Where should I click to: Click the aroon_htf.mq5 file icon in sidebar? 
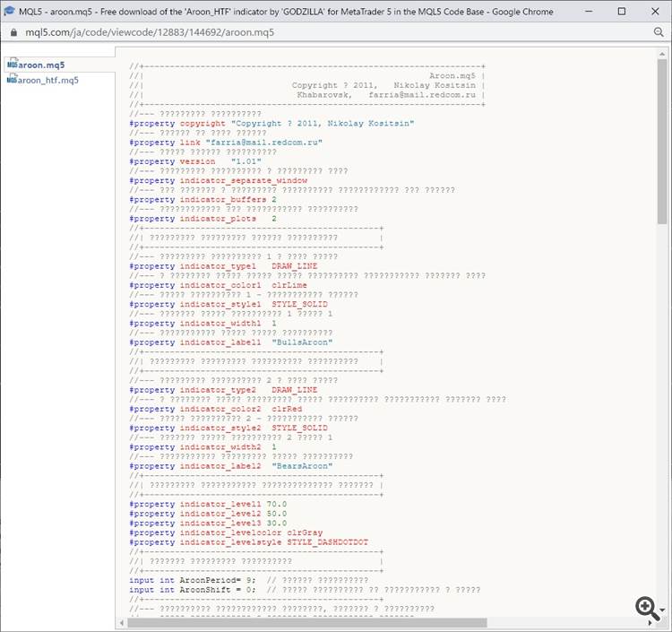click(12, 80)
